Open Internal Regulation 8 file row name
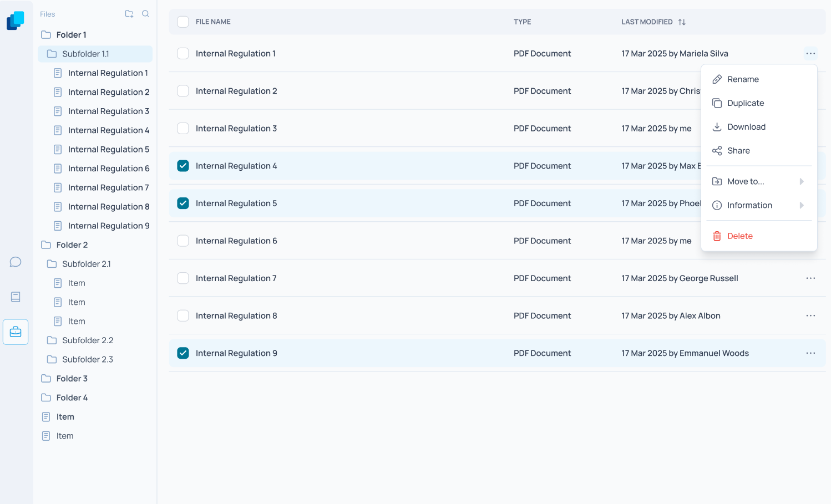831x504 pixels. click(x=236, y=316)
